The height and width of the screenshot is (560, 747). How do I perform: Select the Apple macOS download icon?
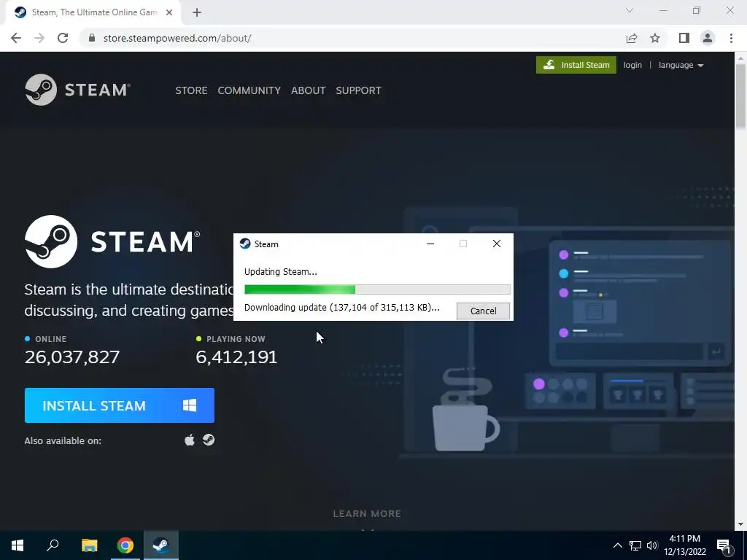point(190,440)
